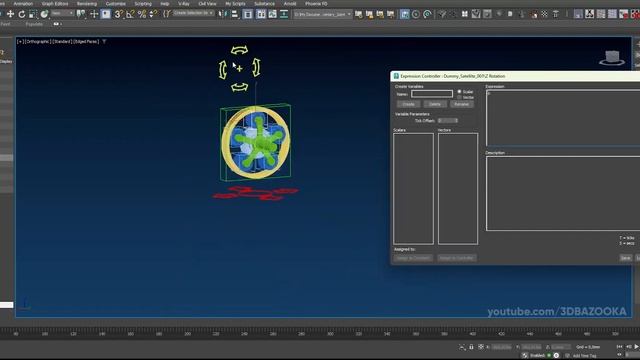Click Edit Named Selection Sets icon
Viewport: 640px width, 360px height.
pos(166,14)
